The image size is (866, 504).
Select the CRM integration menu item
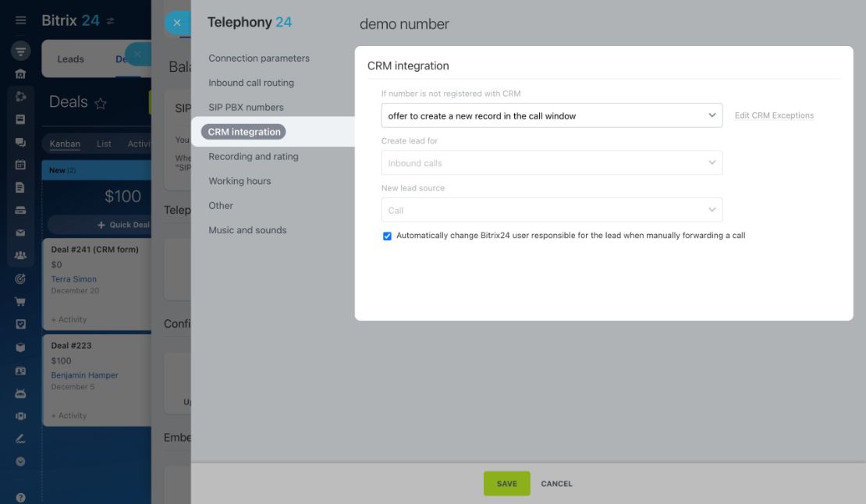point(243,132)
